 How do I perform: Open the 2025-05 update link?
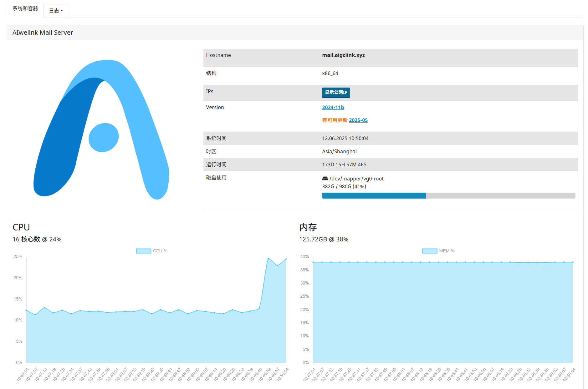tap(358, 120)
